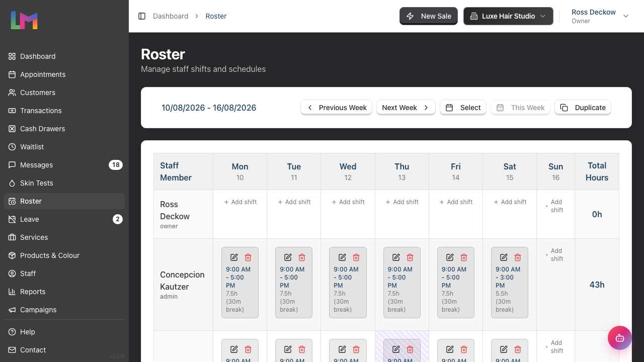Delete third staff row's Tuesday shift
Screen dimensions: 644x362
click(x=302, y=349)
